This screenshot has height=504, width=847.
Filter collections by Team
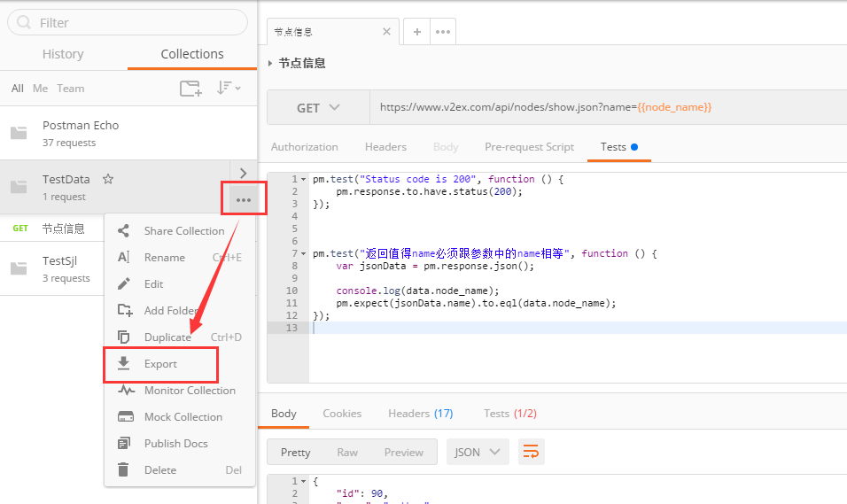tap(70, 88)
